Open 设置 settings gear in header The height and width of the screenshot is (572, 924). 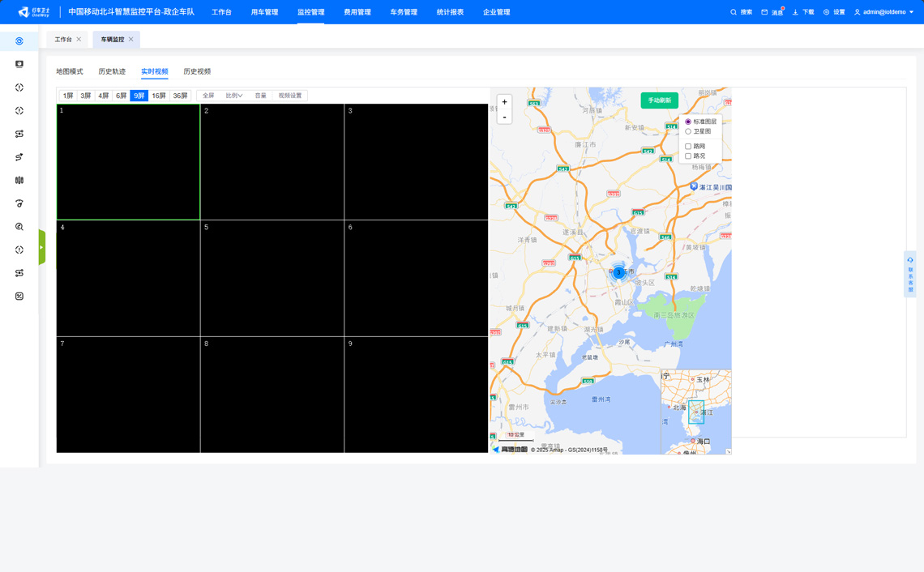click(826, 12)
